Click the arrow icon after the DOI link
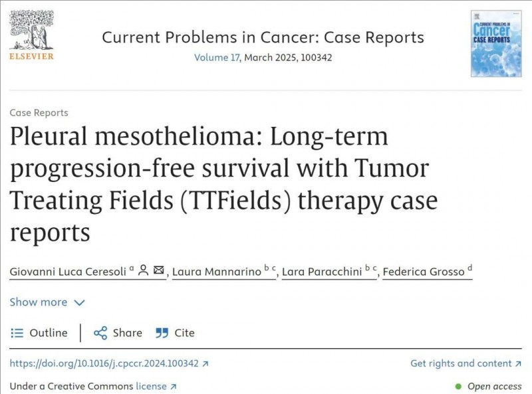 coord(205,364)
